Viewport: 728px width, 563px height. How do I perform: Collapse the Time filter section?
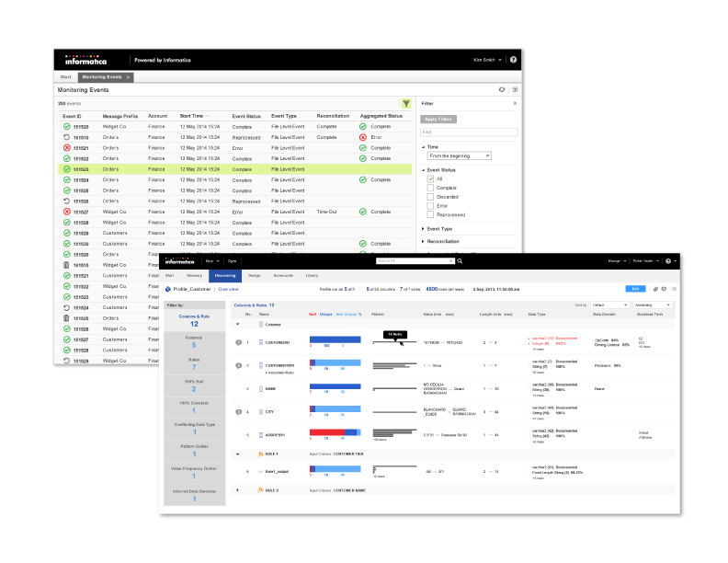click(x=423, y=147)
